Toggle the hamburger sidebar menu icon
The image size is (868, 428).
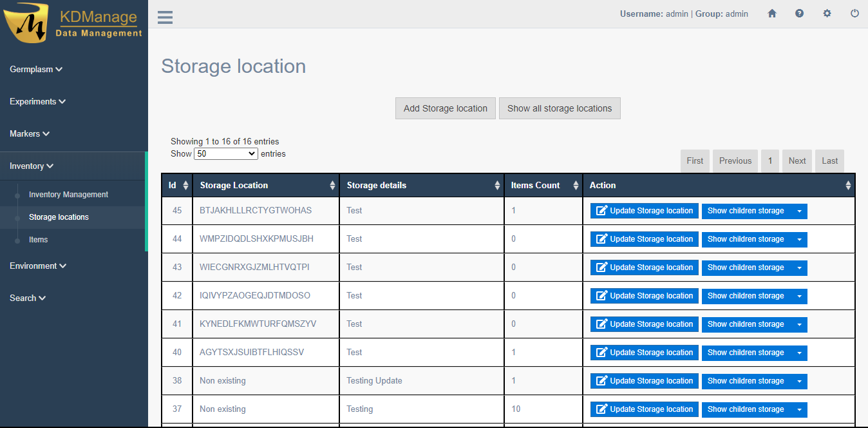[165, 17]
